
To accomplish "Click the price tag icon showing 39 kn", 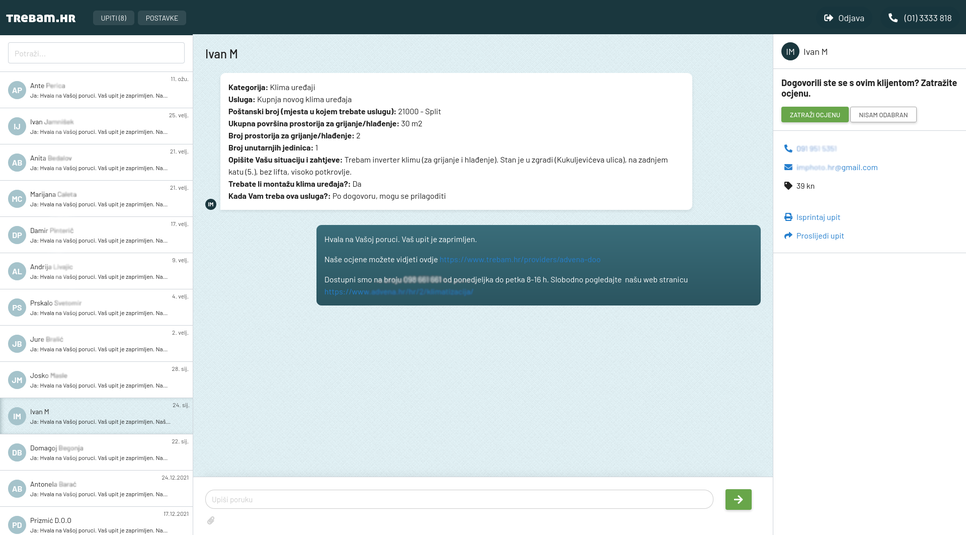I will tap(788, 186).
